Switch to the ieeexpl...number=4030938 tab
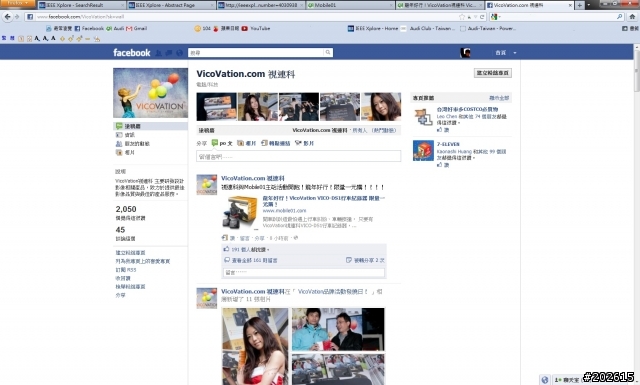The image size is (640, 385). pyautogui.click(x=260, y=5)
